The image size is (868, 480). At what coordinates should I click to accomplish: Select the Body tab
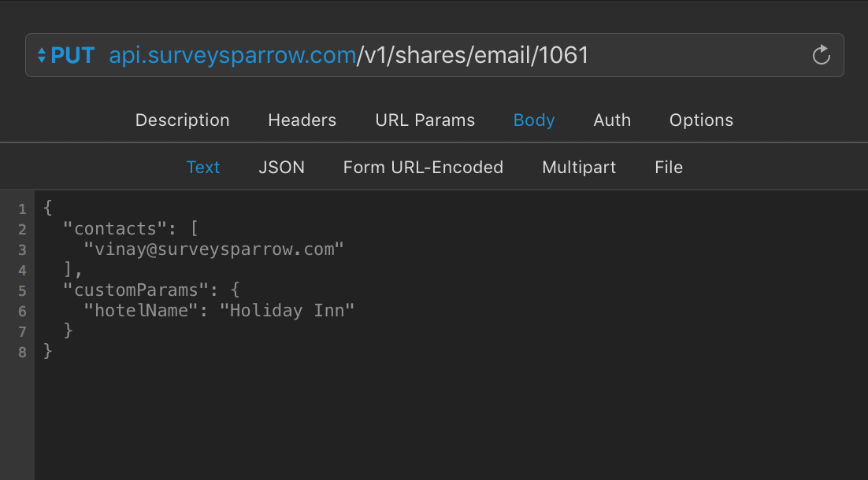[x=534, y=120]
